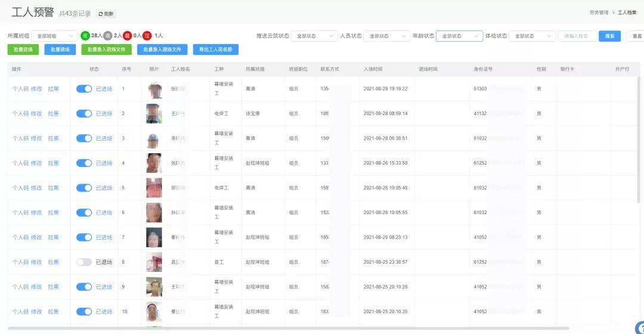644x334 pixels.
Task: Click the 刷新 refresh icon button
Action: [106, 14]
